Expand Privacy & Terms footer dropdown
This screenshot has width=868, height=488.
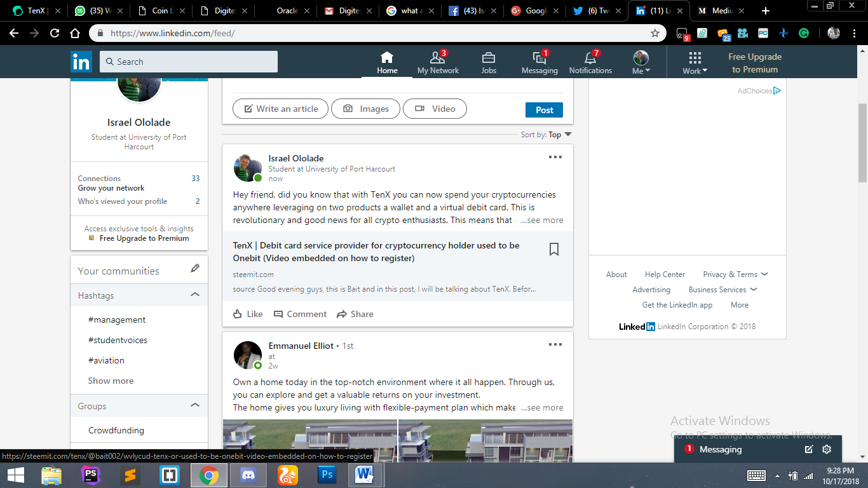[x=735, y=274]
